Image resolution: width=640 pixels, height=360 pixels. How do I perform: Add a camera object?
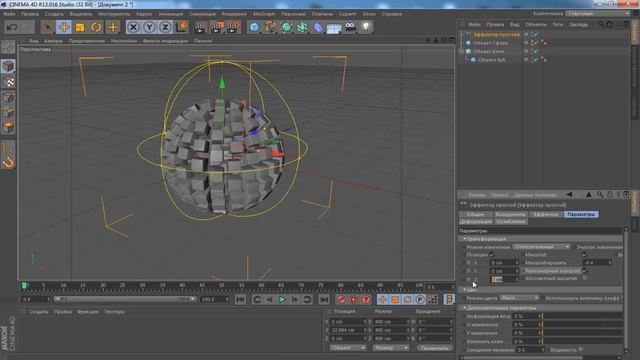pos(350,27)
